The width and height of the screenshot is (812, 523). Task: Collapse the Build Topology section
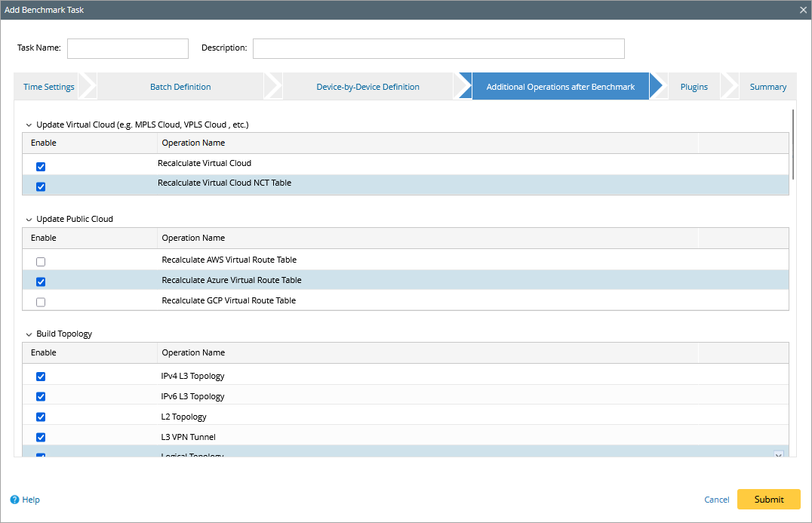(29, 334)
